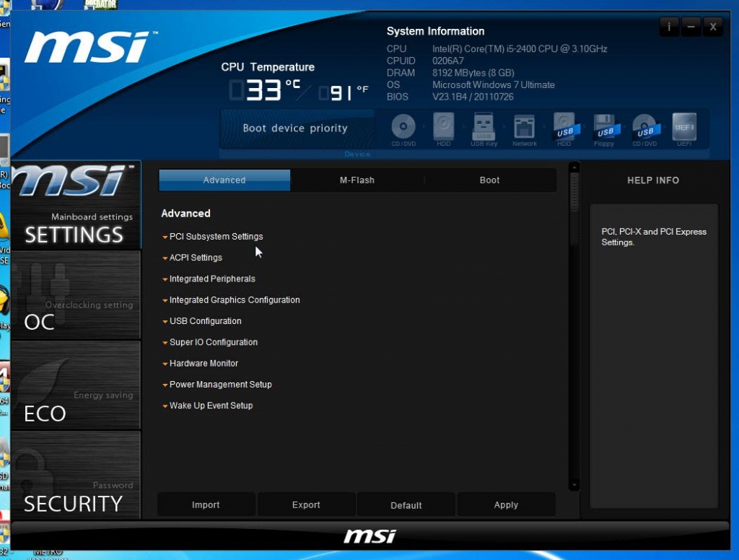The width and height of the screenshot is (739, 560).
Task: Select the USB HDD boot device icon
Action: (x=564, y=127)
